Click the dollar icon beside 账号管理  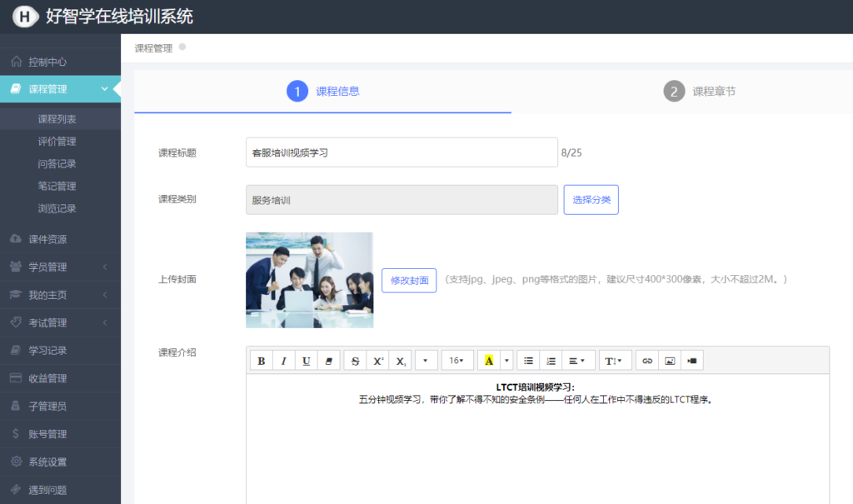click(16, 433)
